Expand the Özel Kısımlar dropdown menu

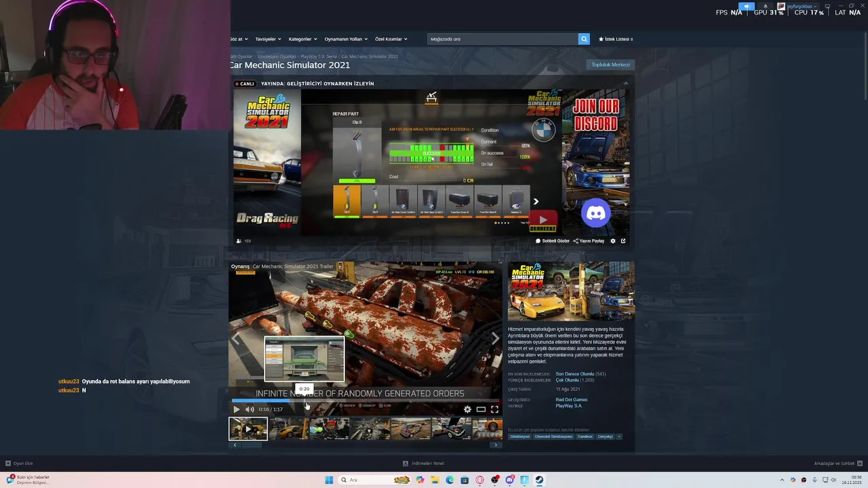click(391, 39)
